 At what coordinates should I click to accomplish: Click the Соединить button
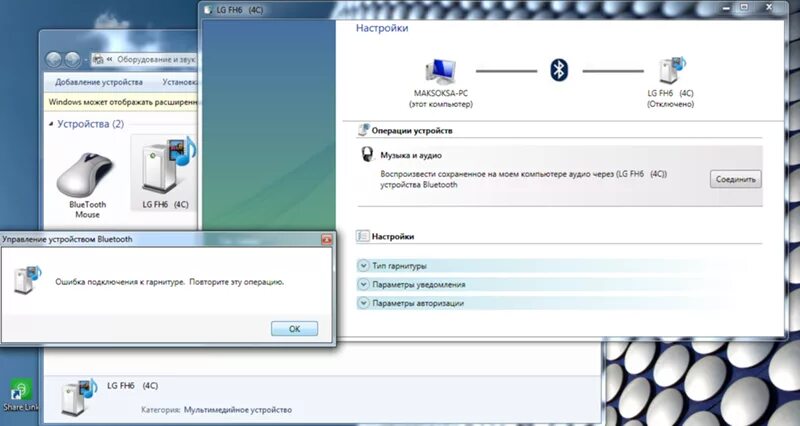point(735,179)
